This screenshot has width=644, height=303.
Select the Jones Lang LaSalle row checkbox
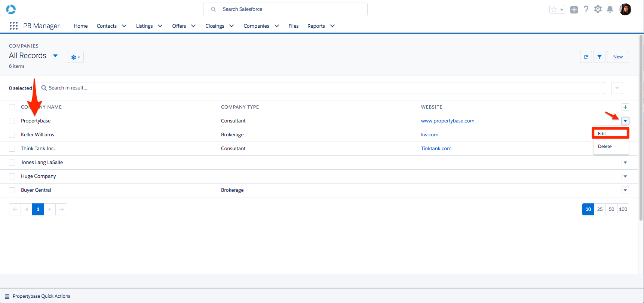coord(12,163)
